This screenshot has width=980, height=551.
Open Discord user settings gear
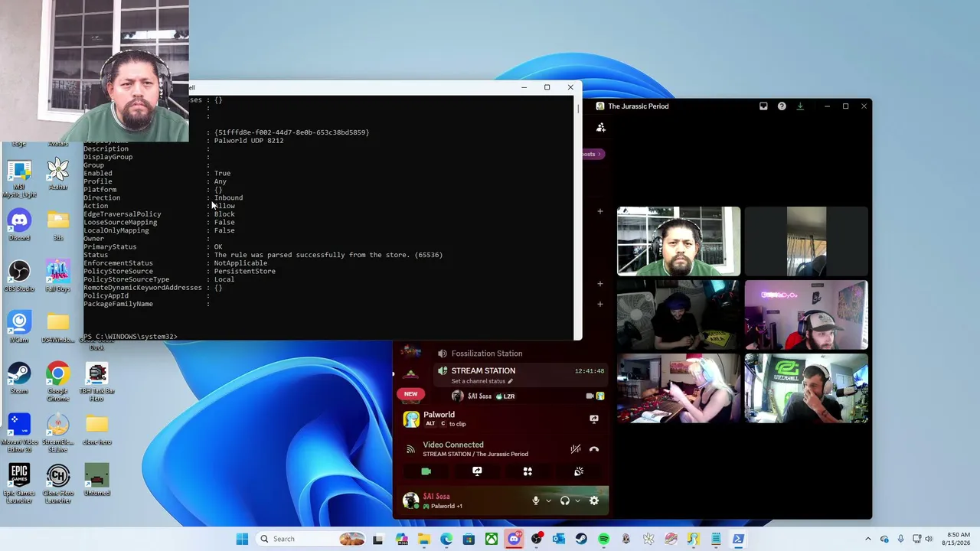pyautogui.click(x=594, y=500)
